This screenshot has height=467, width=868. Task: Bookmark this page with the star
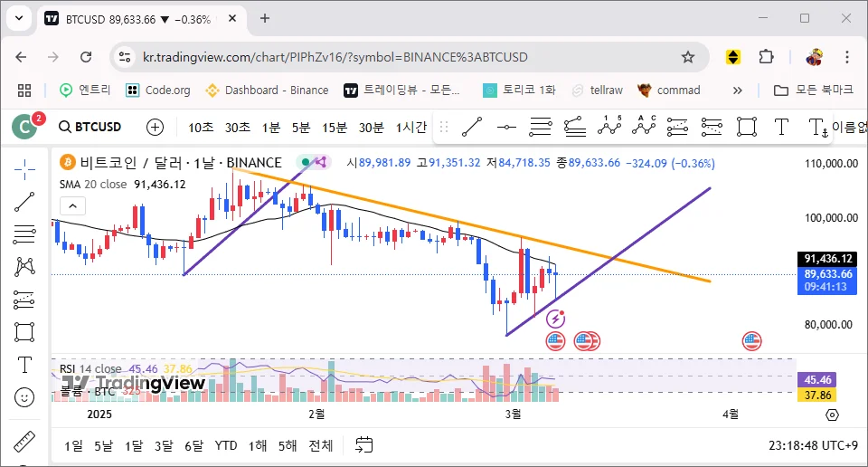687,56
